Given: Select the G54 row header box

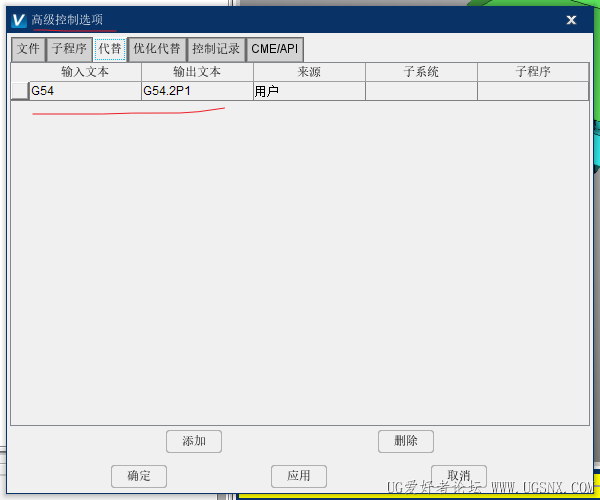Looking at the screenshot, I should (20, 91).
